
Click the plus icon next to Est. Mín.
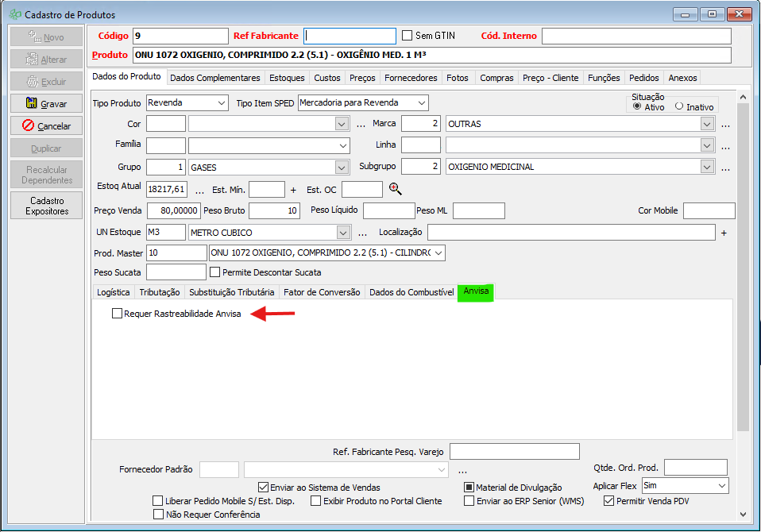(x=293, y=190)
